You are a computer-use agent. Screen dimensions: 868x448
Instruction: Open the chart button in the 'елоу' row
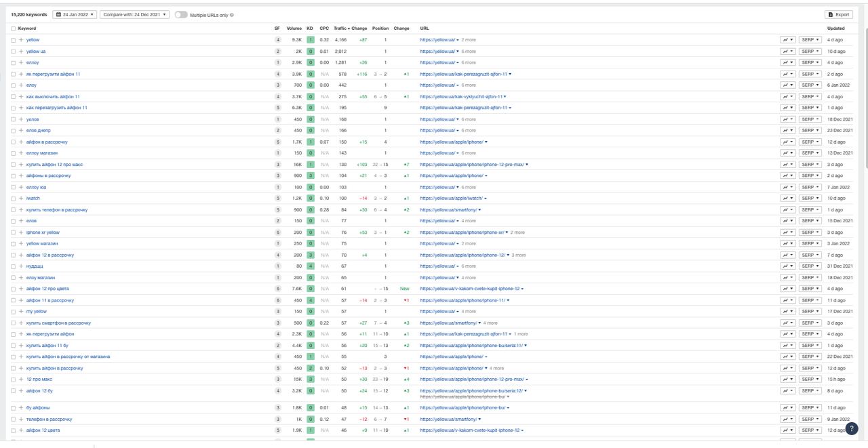(787, 85)
